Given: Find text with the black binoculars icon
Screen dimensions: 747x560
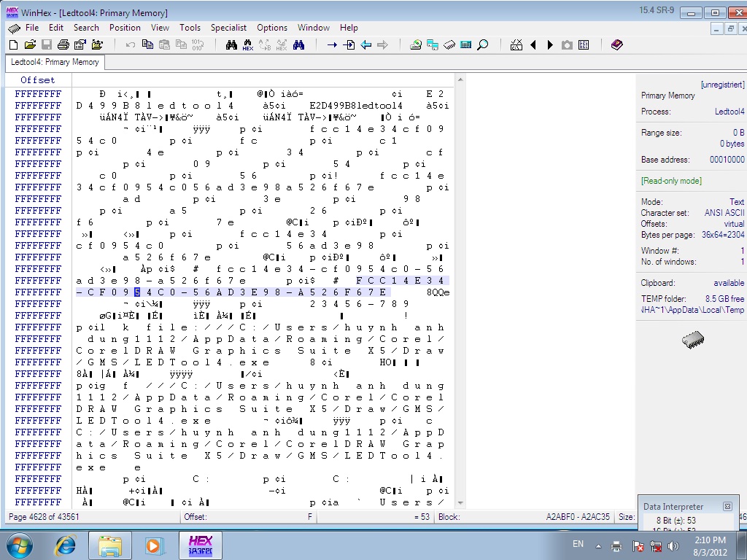Looking at the screenshot, I should [x=231, y=44].
